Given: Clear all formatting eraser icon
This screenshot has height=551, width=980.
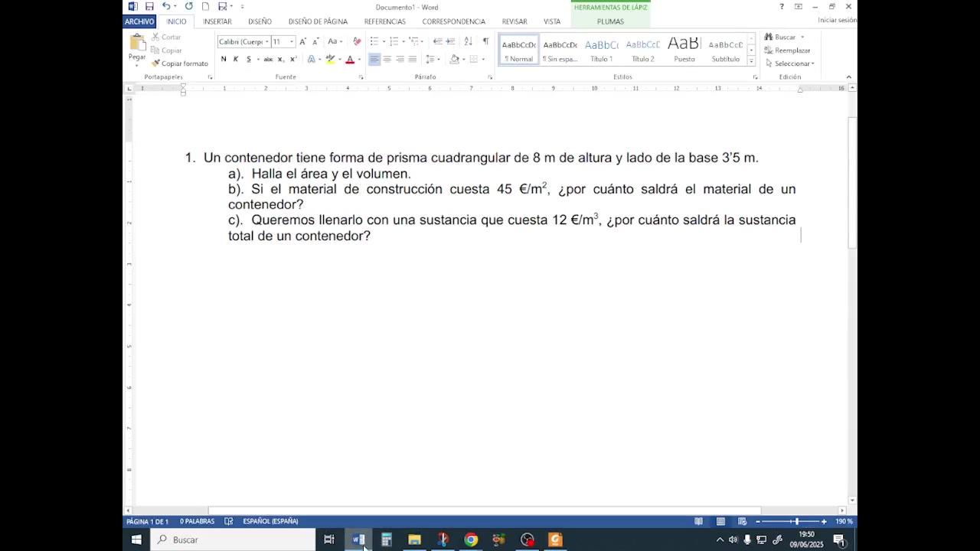Looking at the screenshot, I should 357,41.
